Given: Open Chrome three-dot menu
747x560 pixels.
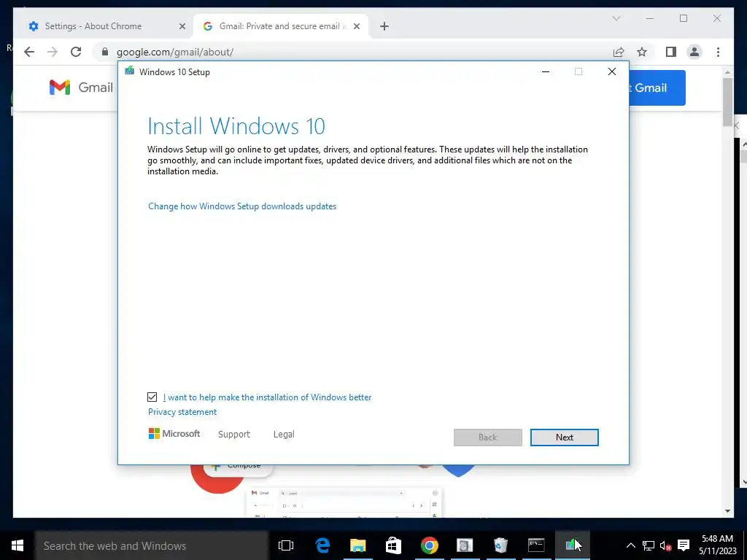Looking at the screenshot, I should point(718,52).
